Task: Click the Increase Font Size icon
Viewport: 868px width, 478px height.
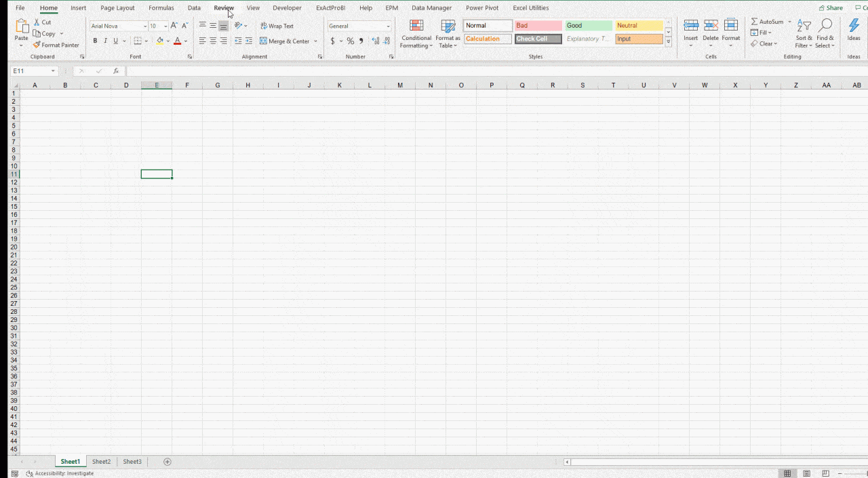Action: (174, 26)
